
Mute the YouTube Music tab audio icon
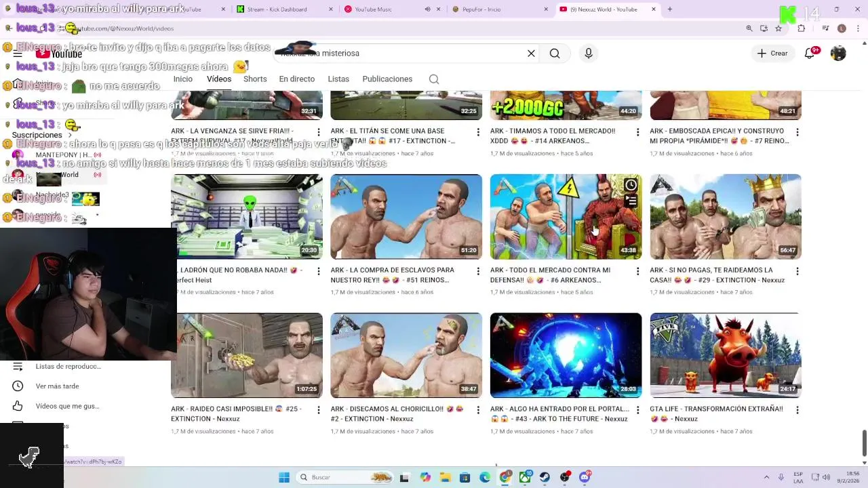point(427,9)
